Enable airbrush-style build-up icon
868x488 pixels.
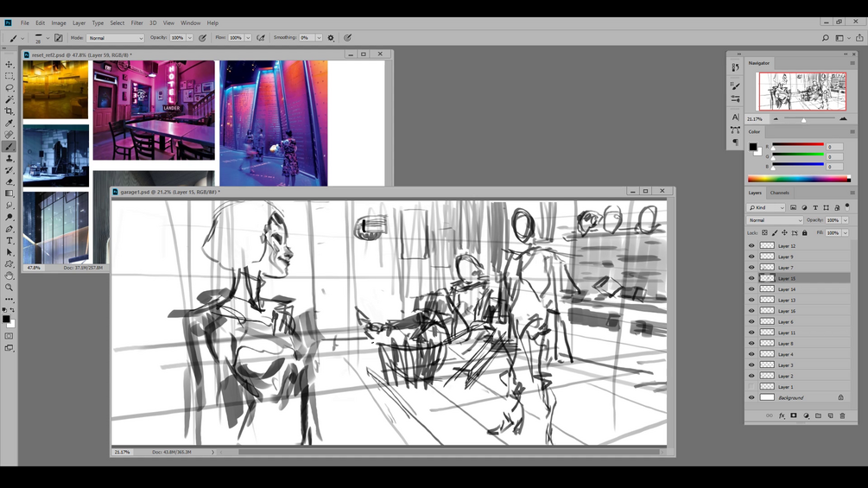(261, 38)
